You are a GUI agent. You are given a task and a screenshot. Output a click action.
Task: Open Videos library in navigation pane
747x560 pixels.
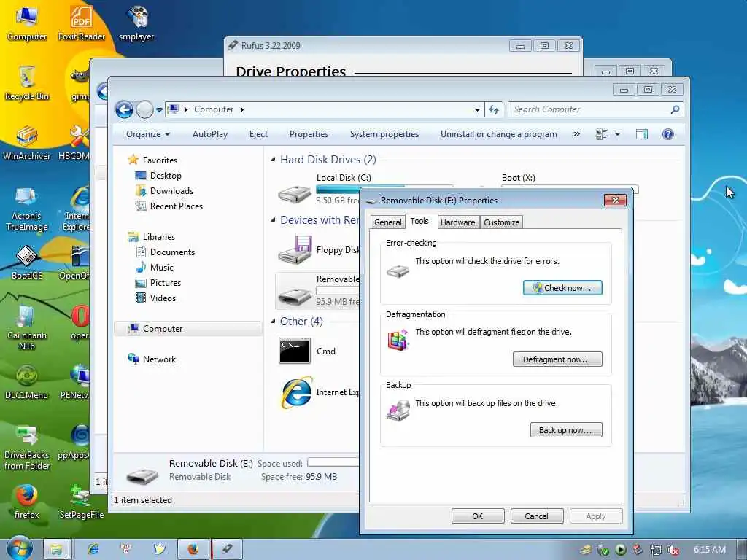[x=155, y=298]
